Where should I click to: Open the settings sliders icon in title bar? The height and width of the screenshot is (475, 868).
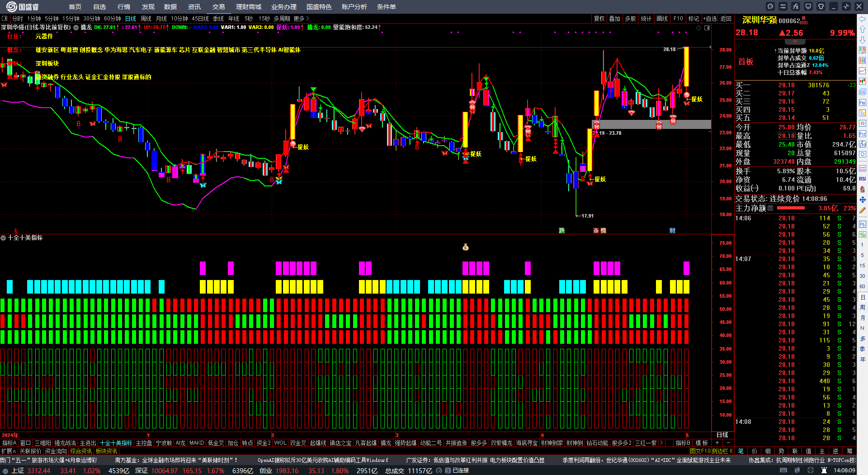(783, 6)
